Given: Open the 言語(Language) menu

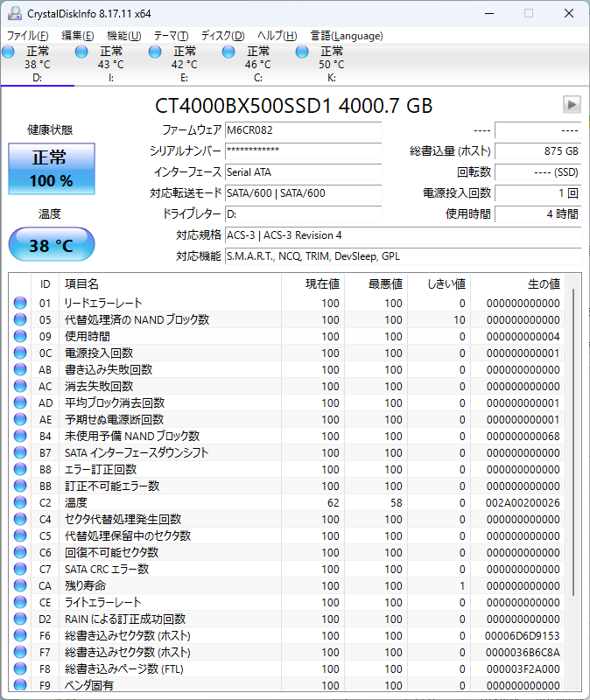Looking at the screenshot, I should 347,36.
